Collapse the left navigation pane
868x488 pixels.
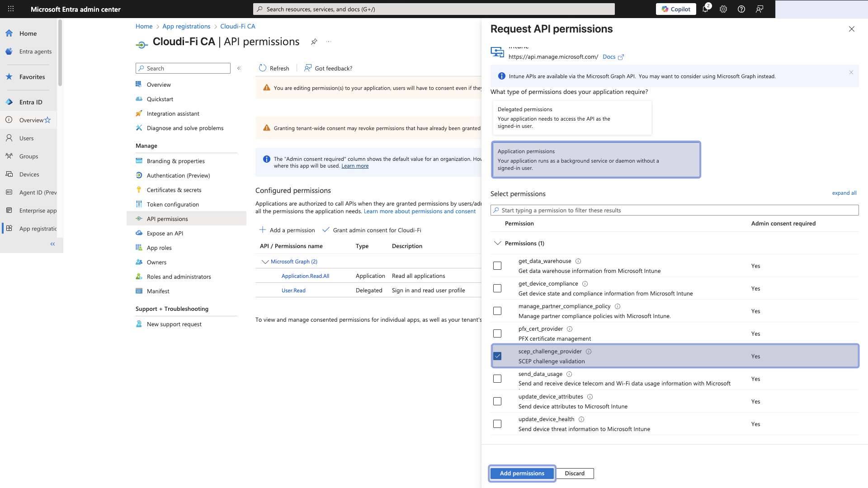52,244
